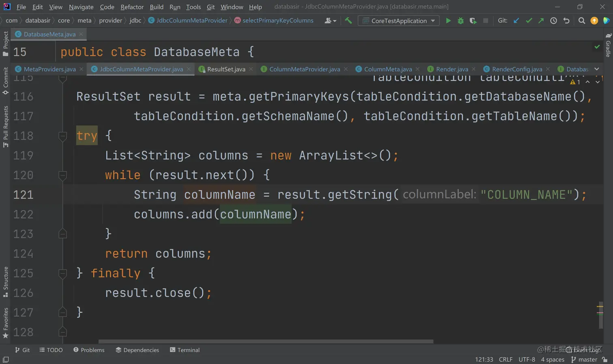
Task: Click the fold marker at line 127
Action: coord(62,313)
